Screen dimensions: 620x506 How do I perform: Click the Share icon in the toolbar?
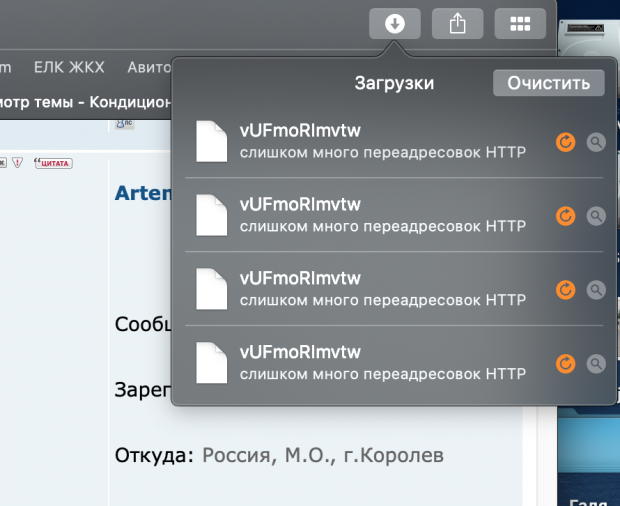click(x=457, y=24)
